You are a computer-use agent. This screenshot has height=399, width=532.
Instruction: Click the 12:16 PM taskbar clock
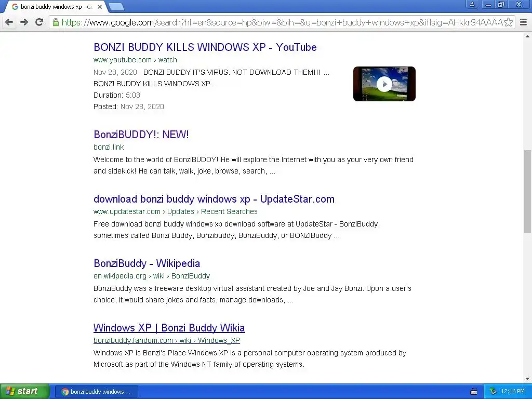tap(513, 392)
